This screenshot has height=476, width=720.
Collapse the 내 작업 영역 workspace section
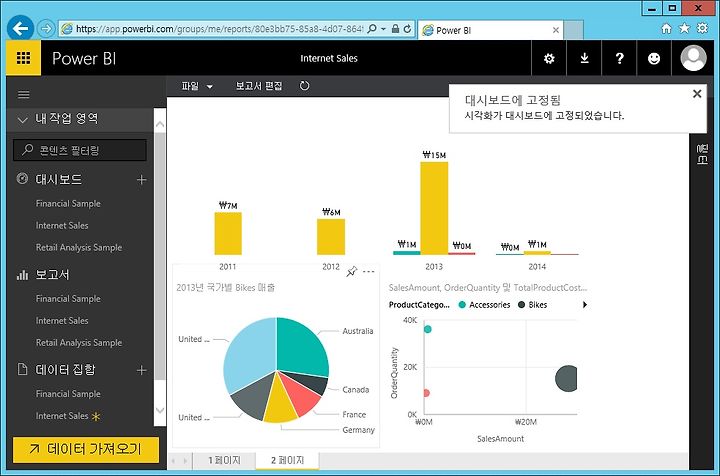[x=22, y=120]
